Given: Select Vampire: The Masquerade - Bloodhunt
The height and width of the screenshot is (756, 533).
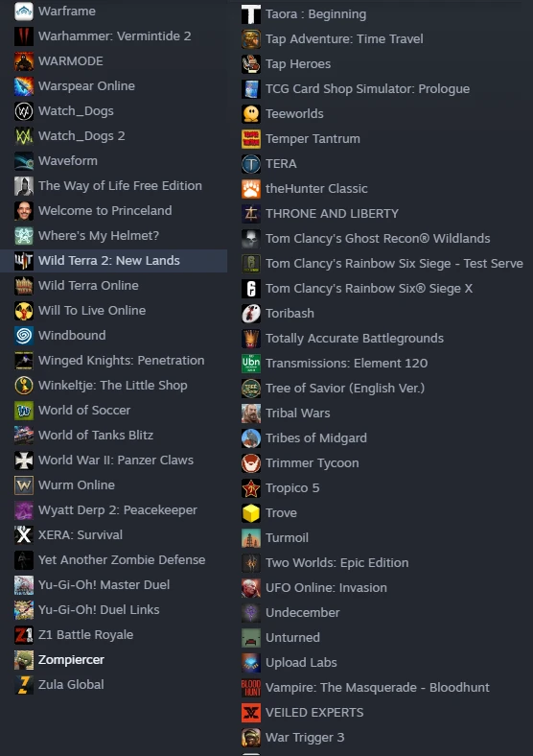Looking at the screenshot, I should (380, 688).
